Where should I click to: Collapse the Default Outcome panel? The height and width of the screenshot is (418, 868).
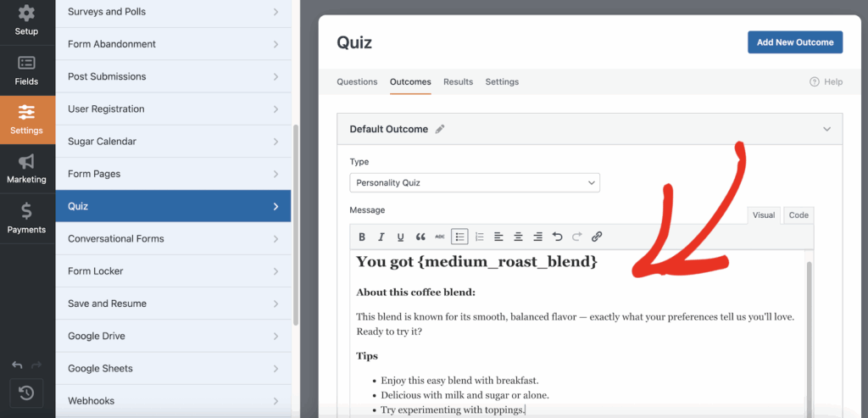pos(826,129)
